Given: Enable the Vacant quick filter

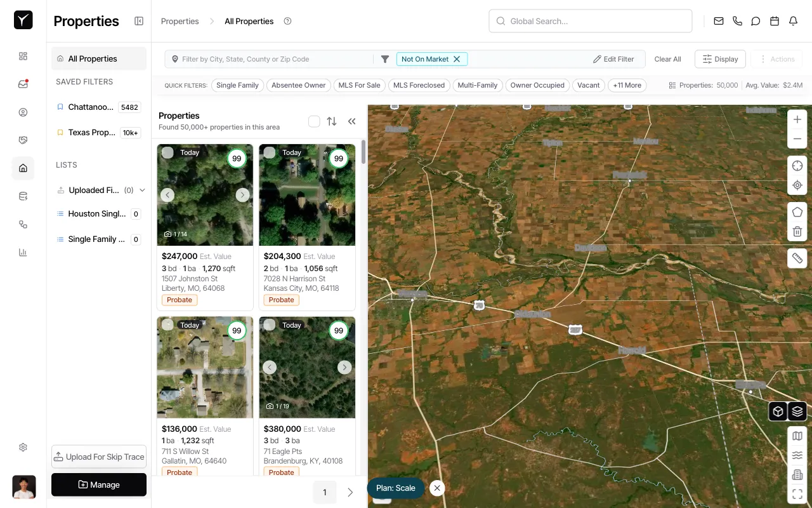Looking at the screenshot, I should 588,85.
